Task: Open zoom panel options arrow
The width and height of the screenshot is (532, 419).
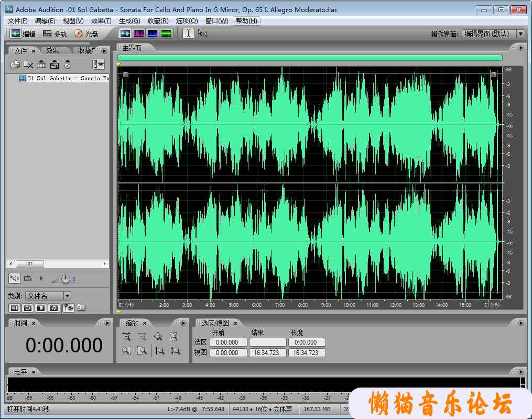Action: [183, 323]
